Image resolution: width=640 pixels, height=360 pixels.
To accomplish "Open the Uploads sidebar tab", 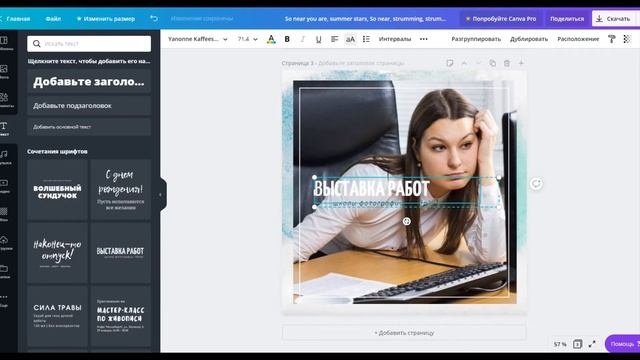I will (x=4, y=242).
